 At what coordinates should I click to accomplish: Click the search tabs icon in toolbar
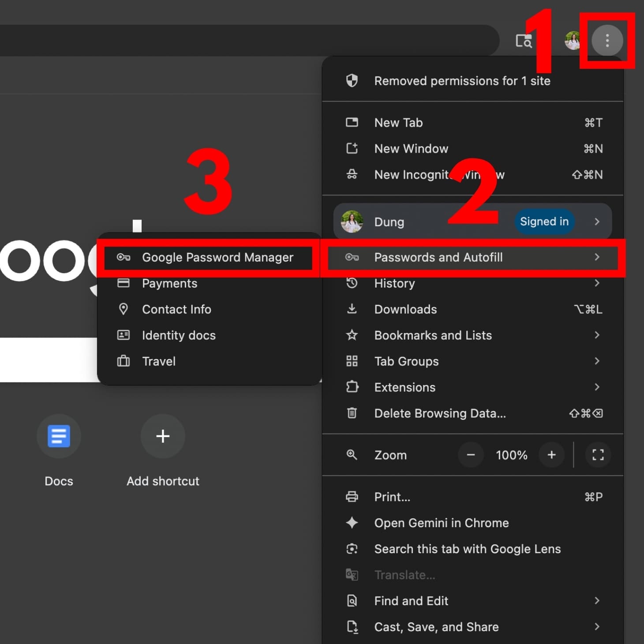pyautogui.click(x=524, y=41)
